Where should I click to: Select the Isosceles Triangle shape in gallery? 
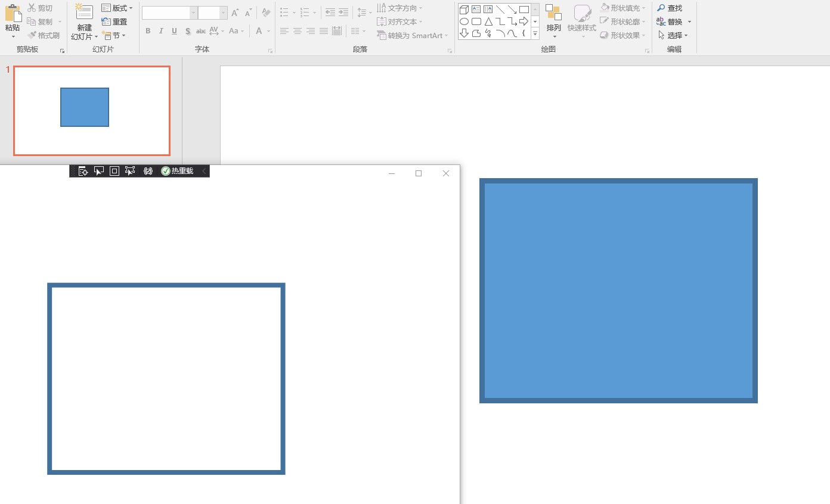[488, 21]
